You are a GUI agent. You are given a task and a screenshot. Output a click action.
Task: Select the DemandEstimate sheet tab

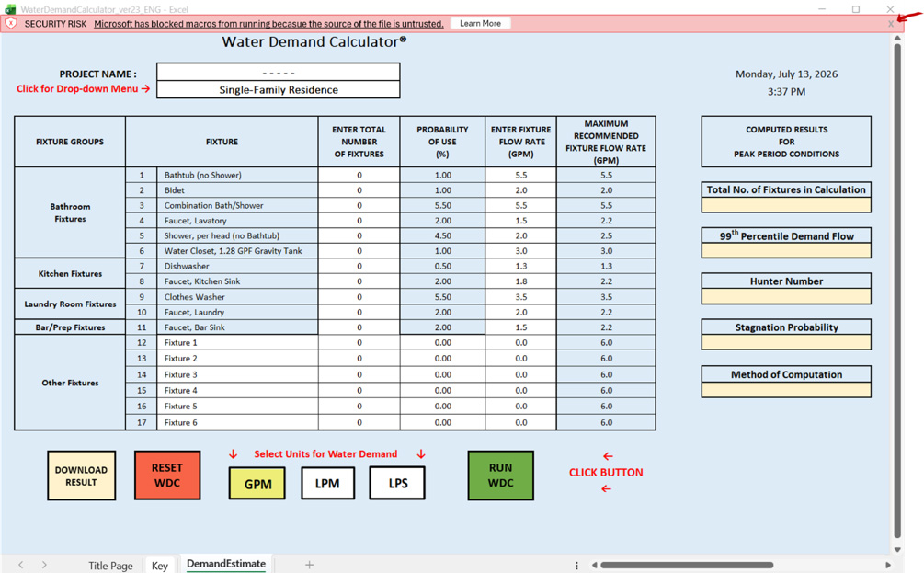point(226,564)
